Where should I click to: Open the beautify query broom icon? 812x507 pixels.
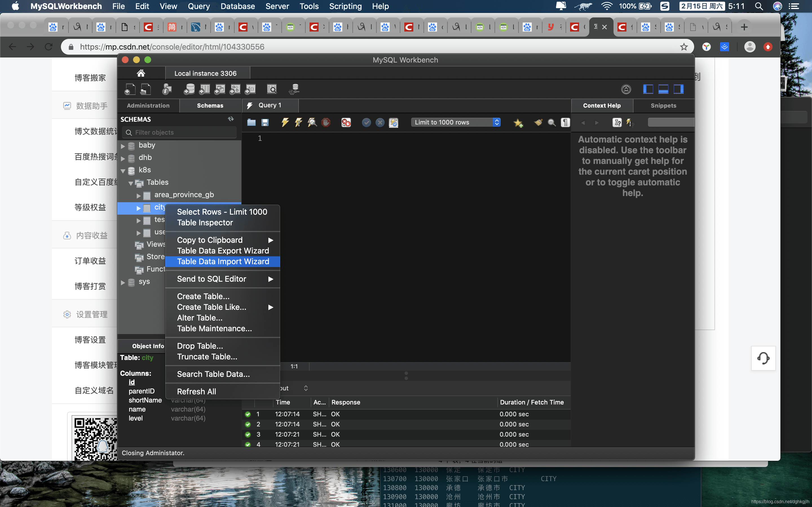point(538,123)
